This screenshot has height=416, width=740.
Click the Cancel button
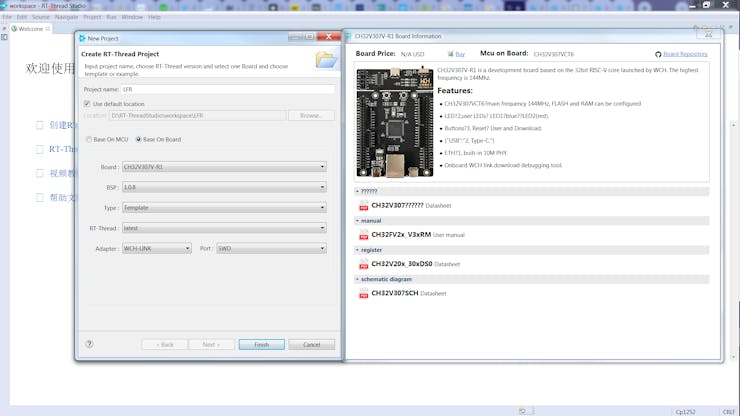pos(311,344)
